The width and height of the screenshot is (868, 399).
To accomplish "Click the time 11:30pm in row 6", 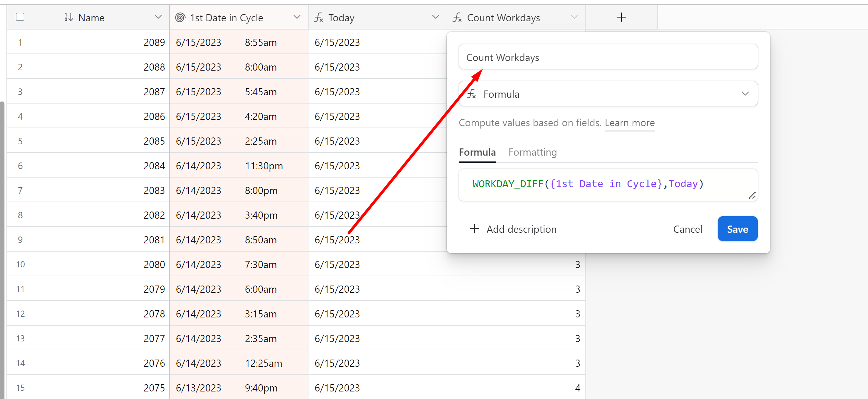I will click(264, 166).
